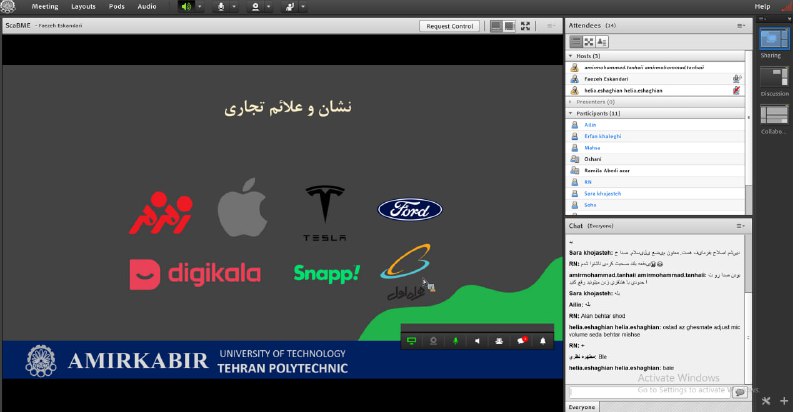Select host amirmohammad.tanhaii in attendee list
Viewport: 800px width, 412px height.
pos(655,67)
